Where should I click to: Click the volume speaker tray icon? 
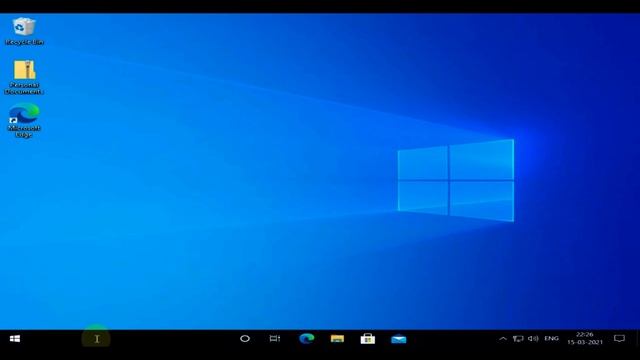coord(533,339)
